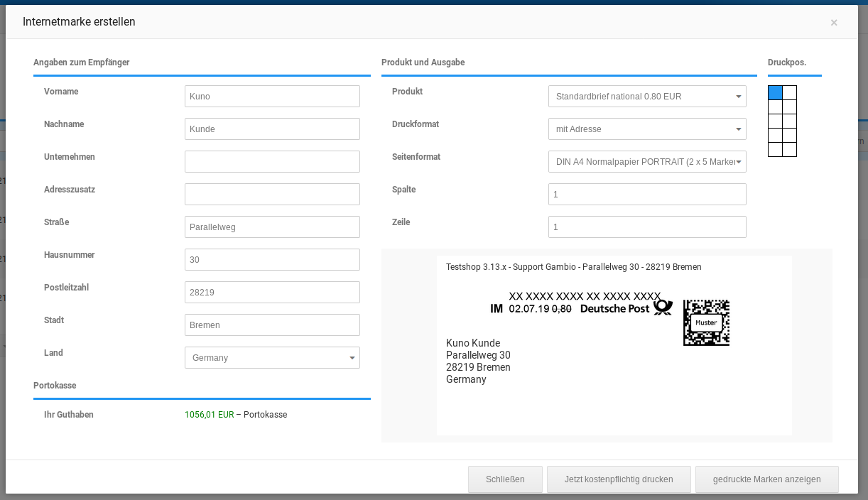Expand the Druckformat dropdown

647,129
